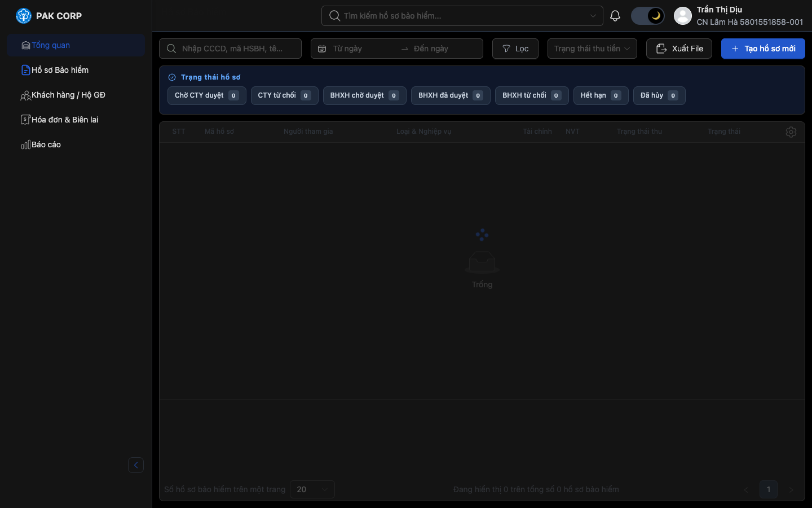The height and width of the screenshot is (508, 812).
Task: Go to next page arrow
Action: tap(791, 489)
